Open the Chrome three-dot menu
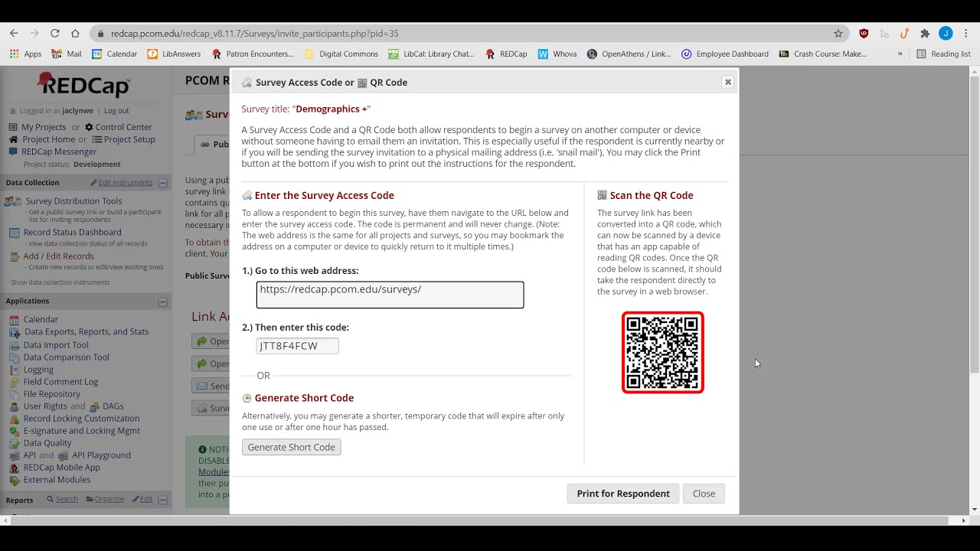Image resolution: width=980 pixels, height=551 pixels. pyautogui.click(x=966, y=34)
